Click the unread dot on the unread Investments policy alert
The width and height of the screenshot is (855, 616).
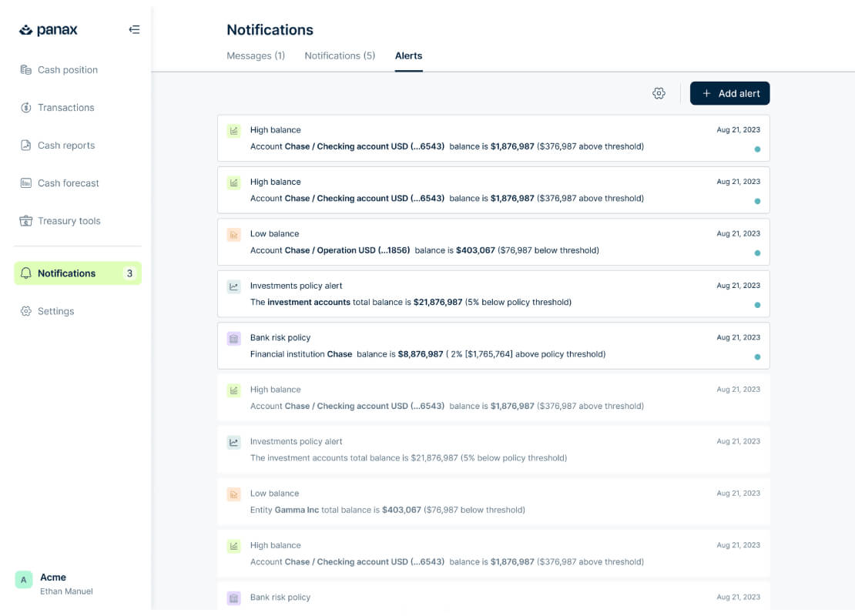pos(757,305)
